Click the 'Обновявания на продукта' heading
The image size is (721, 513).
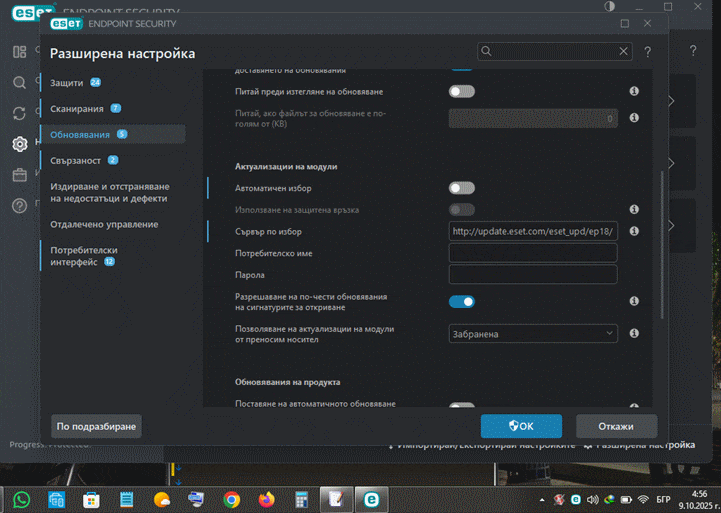tap(287, 382)
